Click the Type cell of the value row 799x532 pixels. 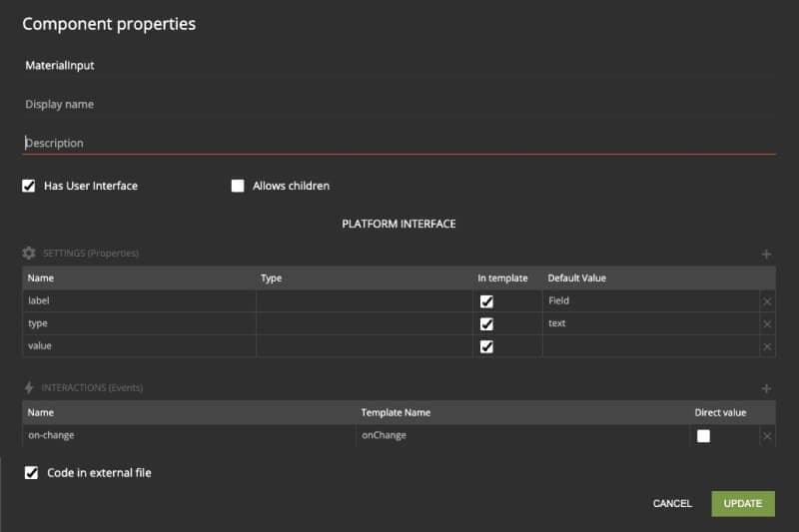click(x=364, y=345)
